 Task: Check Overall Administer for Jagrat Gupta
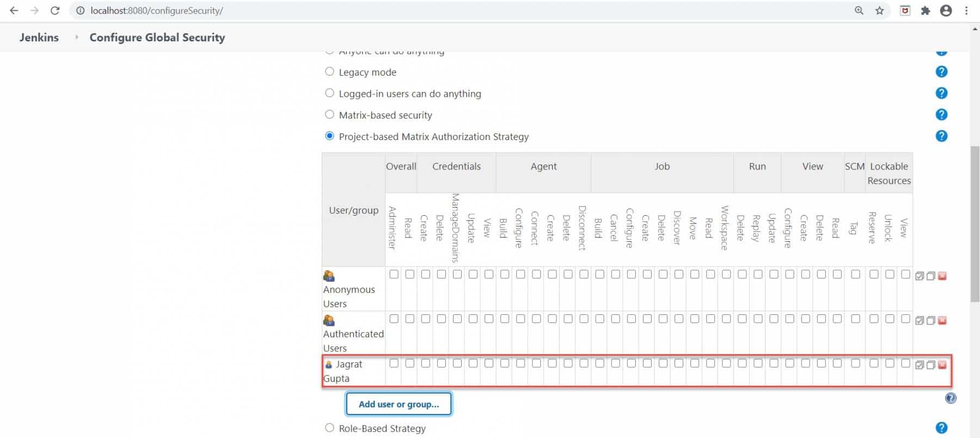click(x=394, y=363)
